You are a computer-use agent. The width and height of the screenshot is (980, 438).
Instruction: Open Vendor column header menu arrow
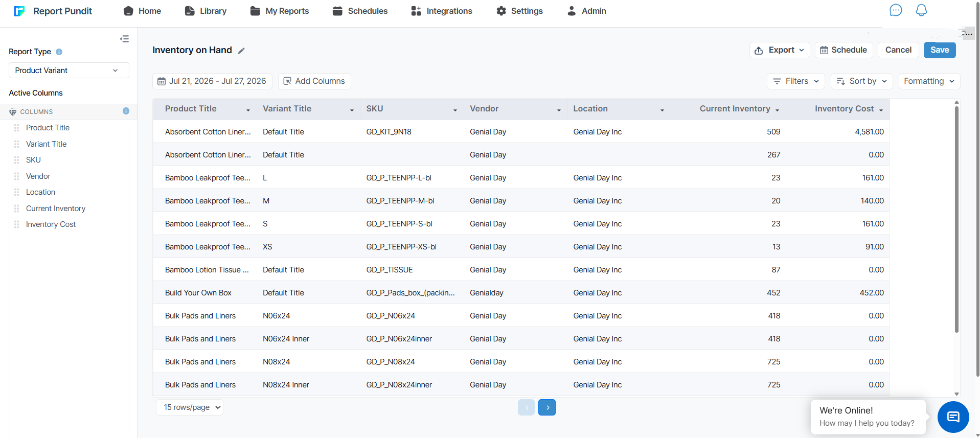pos(559,110)
